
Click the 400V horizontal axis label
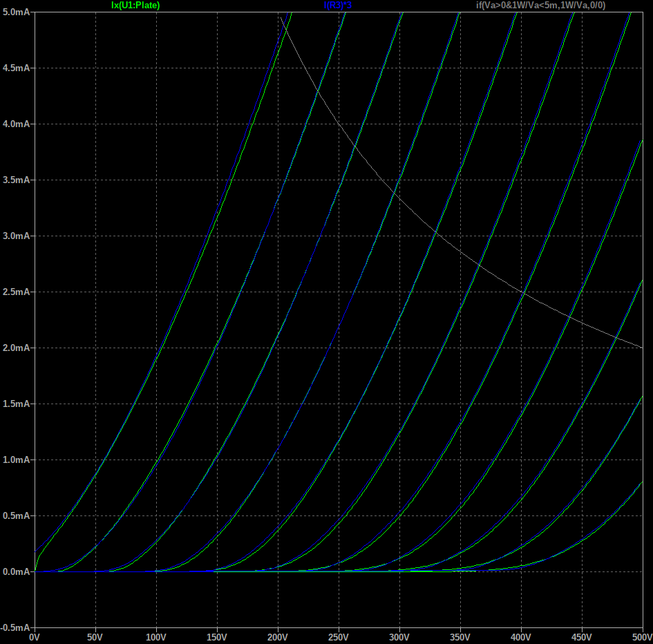tap(520, 637)
